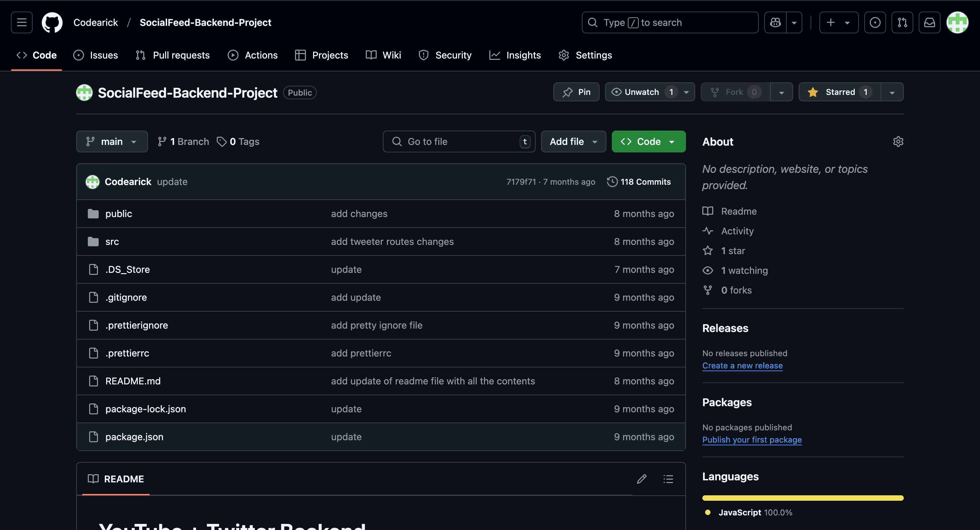Screen dimensions: 980x530
Task: Open the Pull requests tab
Action: 173,55
